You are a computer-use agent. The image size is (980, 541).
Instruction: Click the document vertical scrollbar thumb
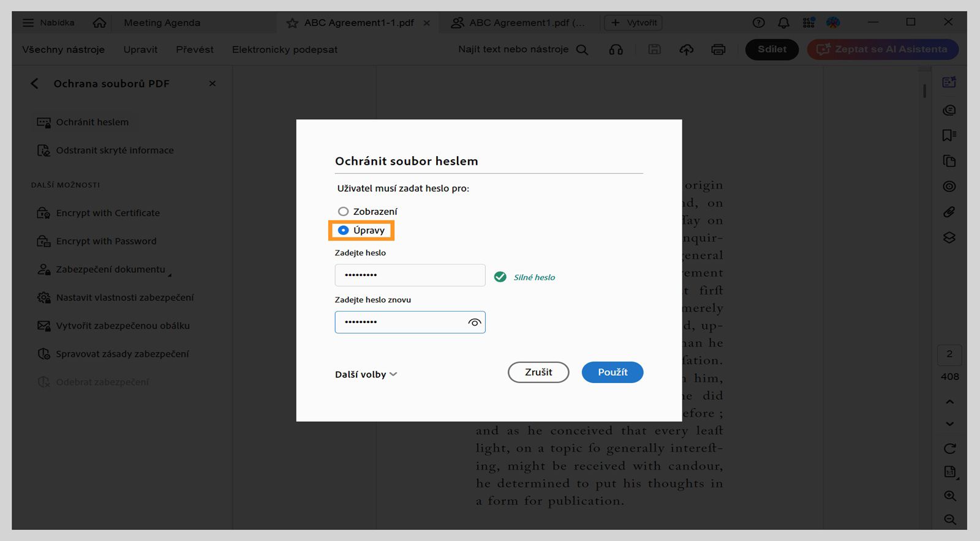coord(924,91)
